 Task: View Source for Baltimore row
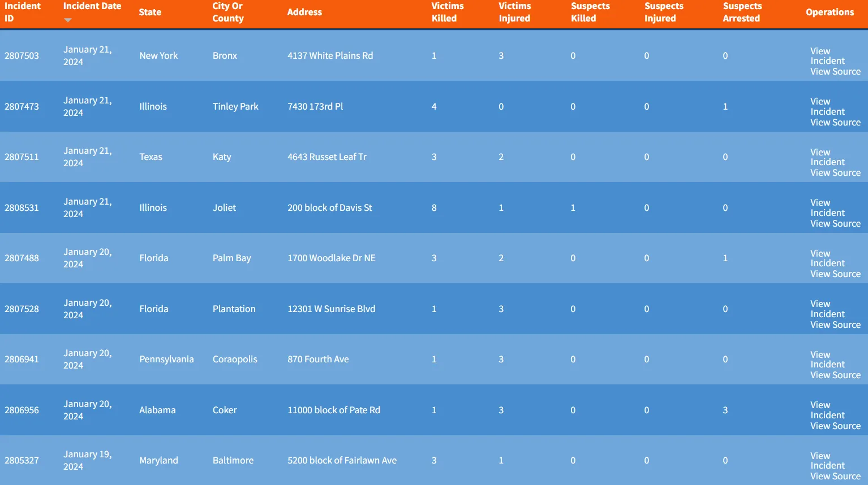point(835,477)
